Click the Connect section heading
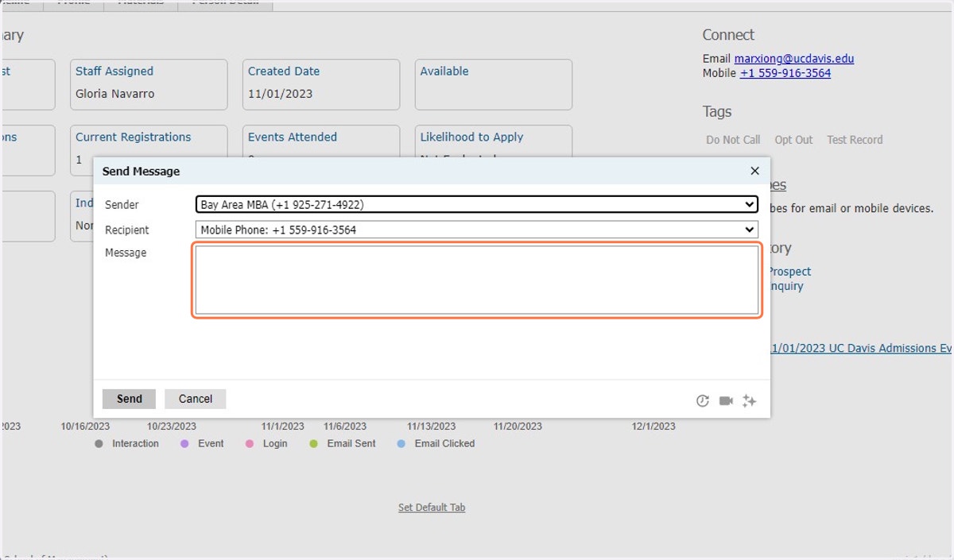Image resolution: width=954 pixels, height=560 pixels. [728, 35]
